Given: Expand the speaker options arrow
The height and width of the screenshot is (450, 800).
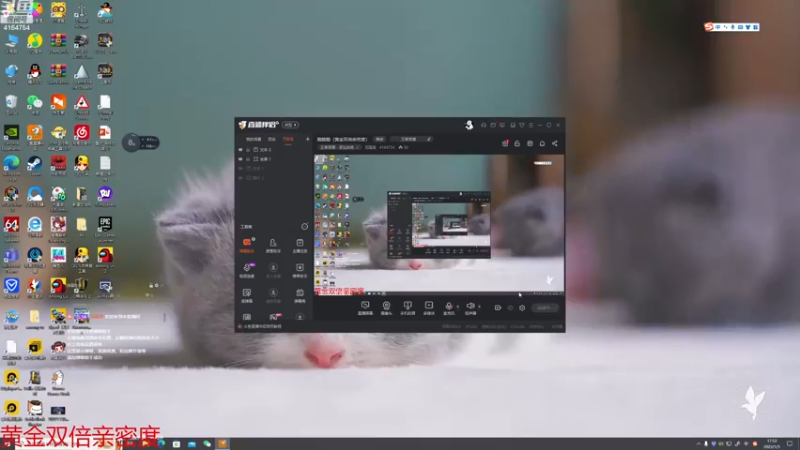Looking at the screenshot, I should tap(479, 306).
